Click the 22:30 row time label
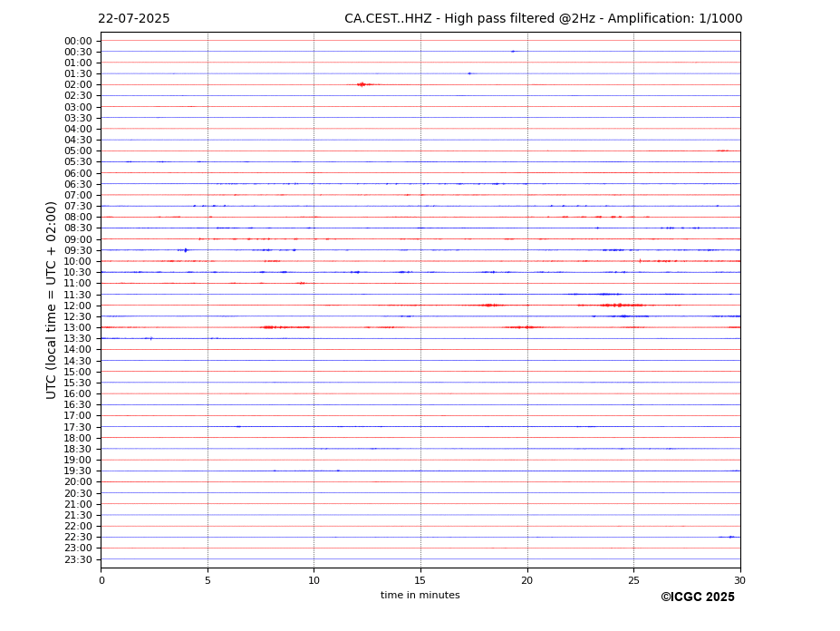Viewport: 840px width, 631px height. [78, 538]
